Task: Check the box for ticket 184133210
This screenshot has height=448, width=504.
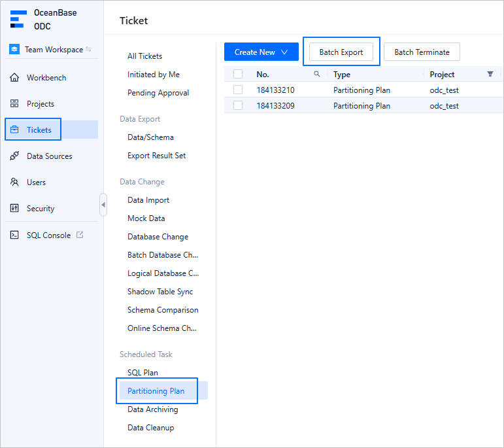Action: point(238,90)
